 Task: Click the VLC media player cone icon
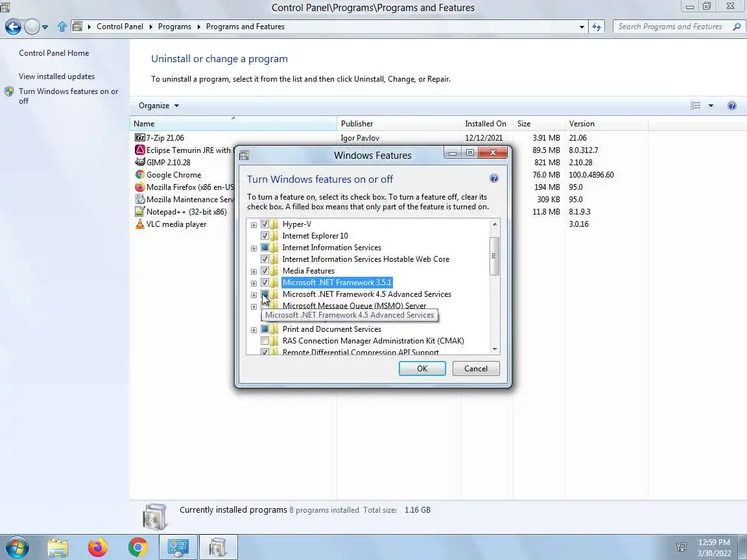pyautogui.click(x=139, y=224)
